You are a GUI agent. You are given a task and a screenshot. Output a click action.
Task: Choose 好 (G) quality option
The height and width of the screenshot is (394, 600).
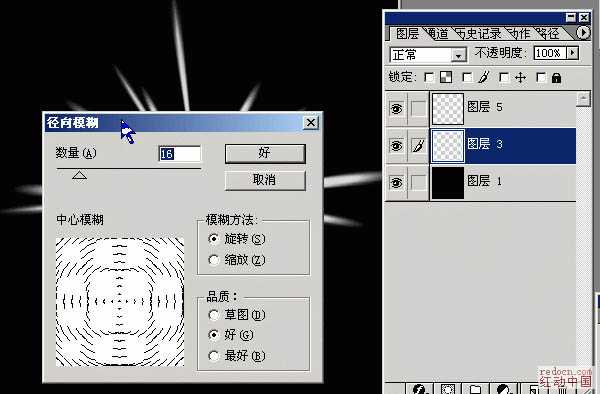click(214, 335)
